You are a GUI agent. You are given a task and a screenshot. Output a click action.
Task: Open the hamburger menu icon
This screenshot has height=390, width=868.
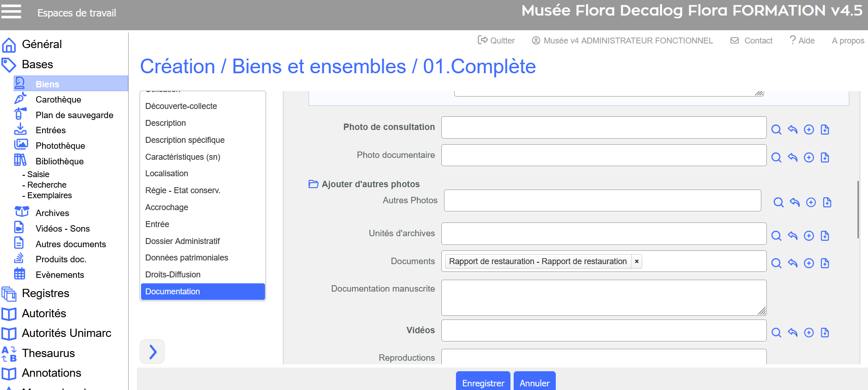pyautogui.click(x=11, y=11)
